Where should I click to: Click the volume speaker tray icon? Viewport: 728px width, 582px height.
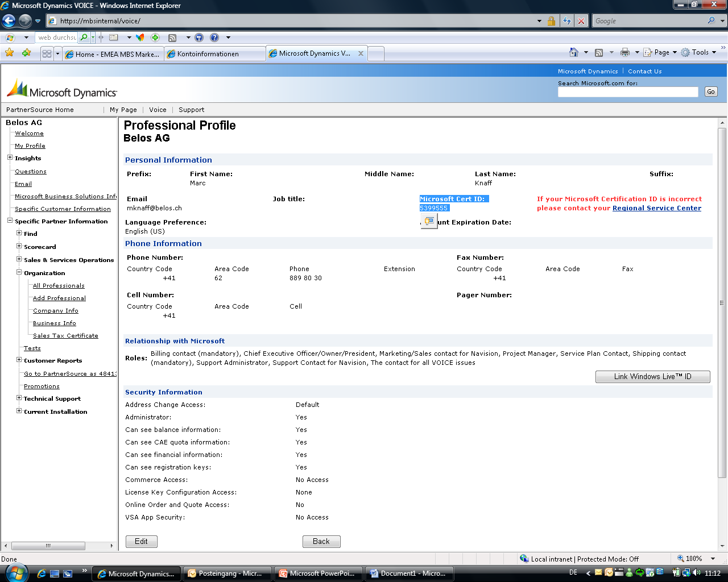pyautogui.click(x=697, y=573)
